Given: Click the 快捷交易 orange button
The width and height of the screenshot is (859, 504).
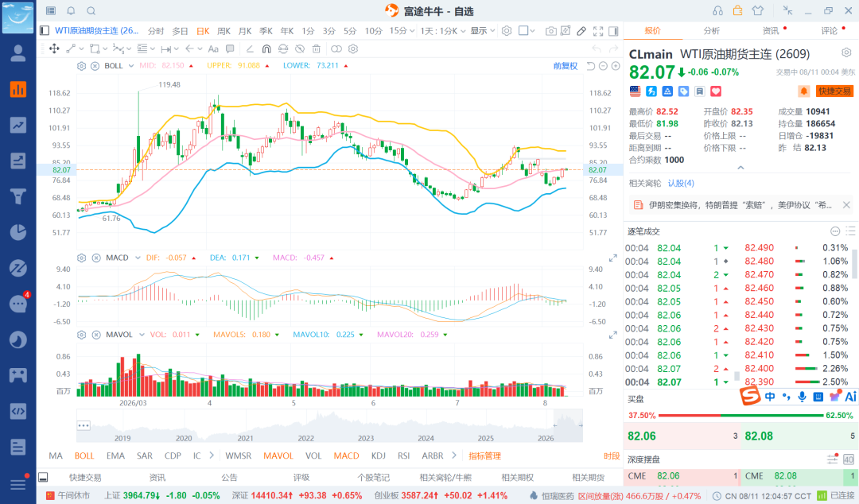Looking at the screenshot, I should 834,91.
